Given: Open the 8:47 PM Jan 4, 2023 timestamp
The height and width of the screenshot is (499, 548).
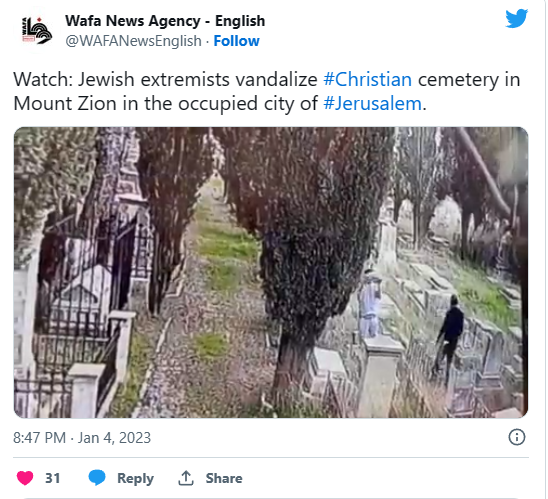Looking at the screenshot, I should 82,438.
